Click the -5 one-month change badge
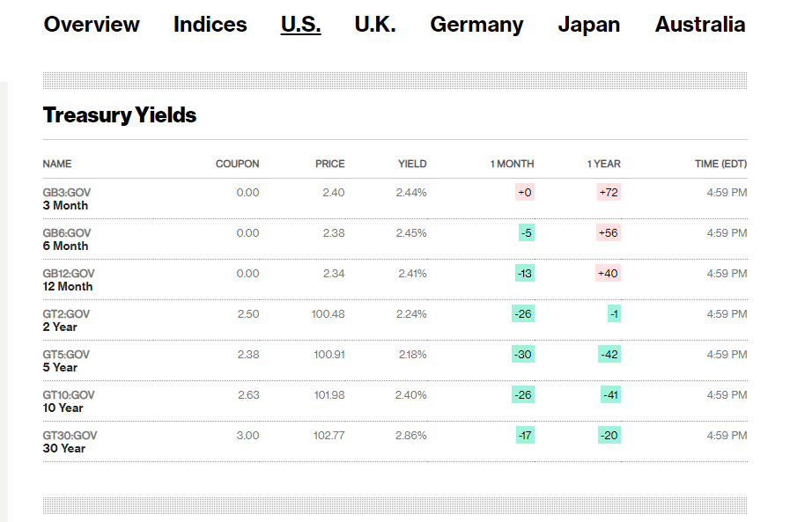This screenshot has height=522, width=812. click(x=526, y=233)
